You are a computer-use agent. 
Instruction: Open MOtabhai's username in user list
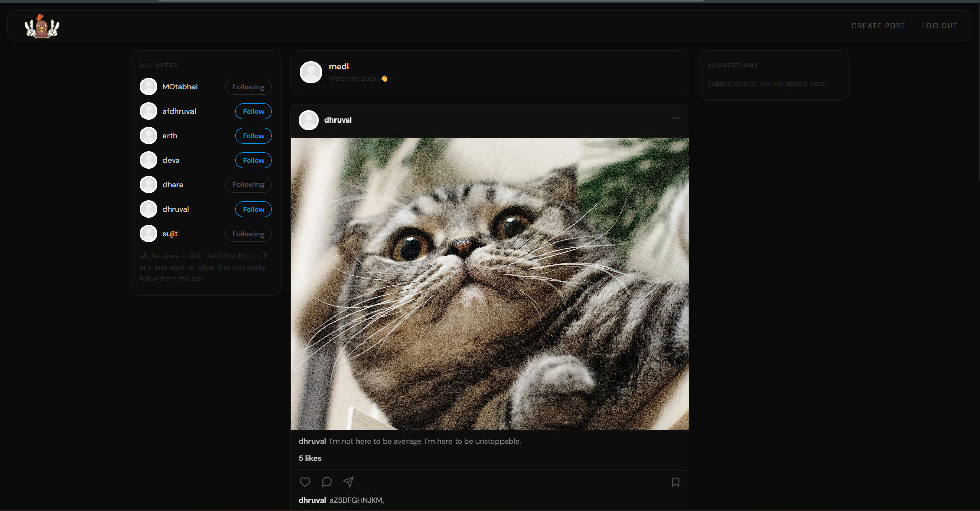coord(180,87)
